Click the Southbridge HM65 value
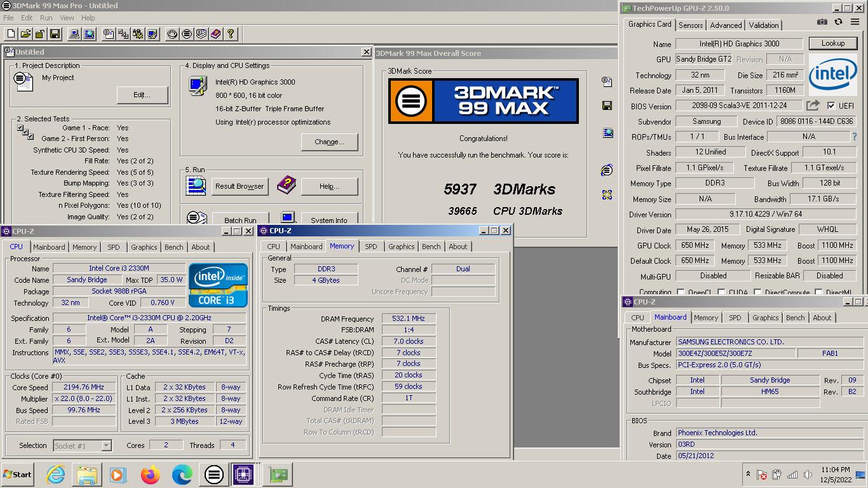868x488 pixels. coord(770,392)
